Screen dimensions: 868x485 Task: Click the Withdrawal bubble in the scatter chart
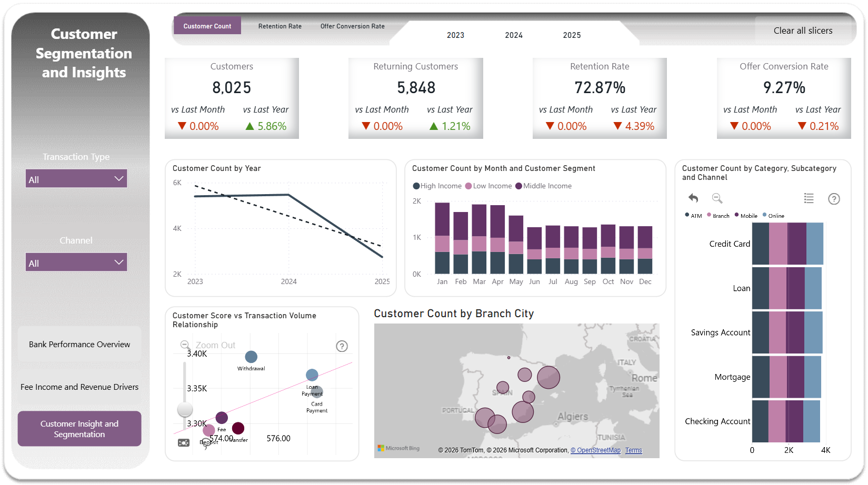pyautogui.click(x=251, y=357)
